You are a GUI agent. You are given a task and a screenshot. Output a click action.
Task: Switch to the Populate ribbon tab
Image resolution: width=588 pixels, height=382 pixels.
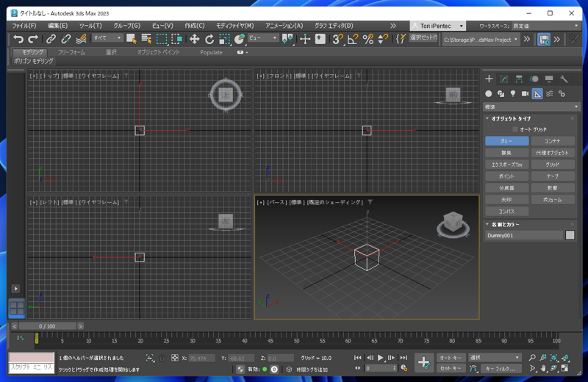(211, 52)
